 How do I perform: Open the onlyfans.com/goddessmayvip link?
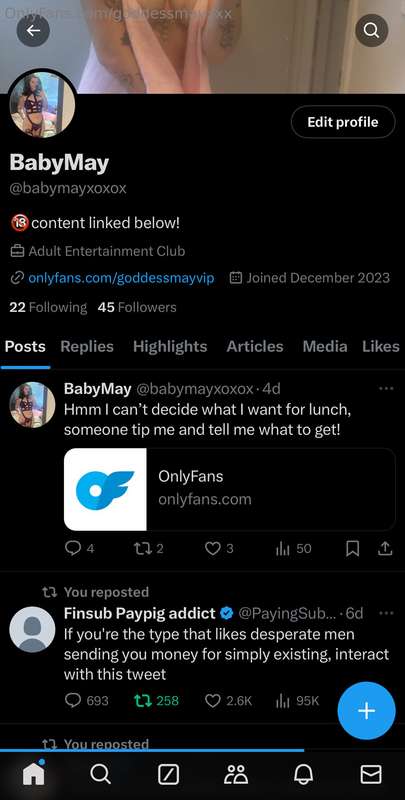click(121, 278)
